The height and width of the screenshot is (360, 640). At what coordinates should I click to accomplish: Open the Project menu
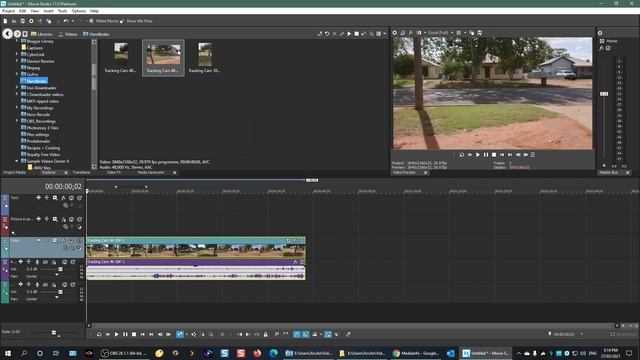pos(8,11)
